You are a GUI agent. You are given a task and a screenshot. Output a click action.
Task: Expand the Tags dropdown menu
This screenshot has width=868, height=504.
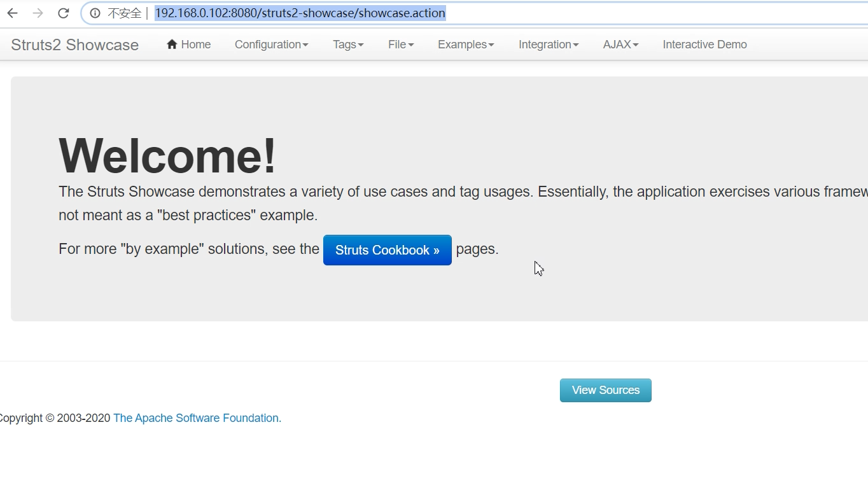coord(348,45)
